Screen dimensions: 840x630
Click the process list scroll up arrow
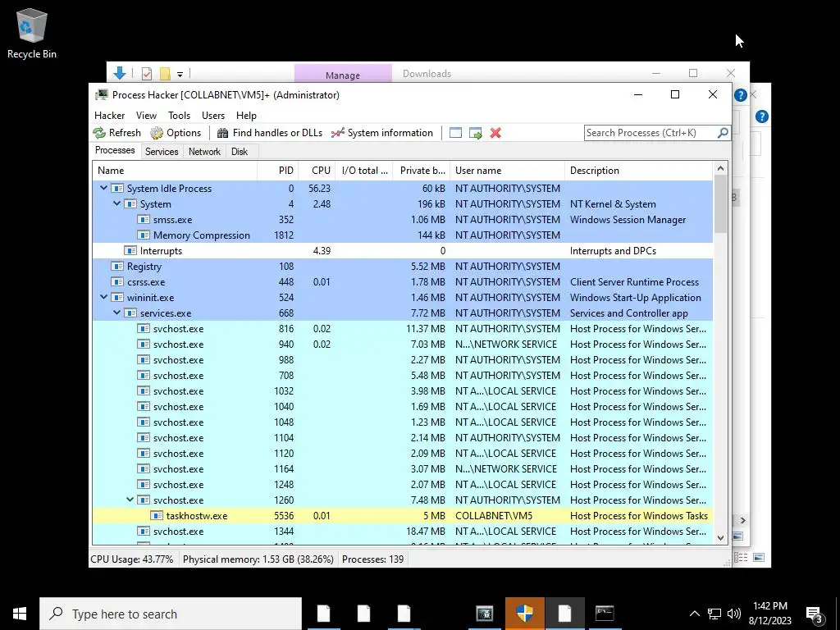[720, 168]
